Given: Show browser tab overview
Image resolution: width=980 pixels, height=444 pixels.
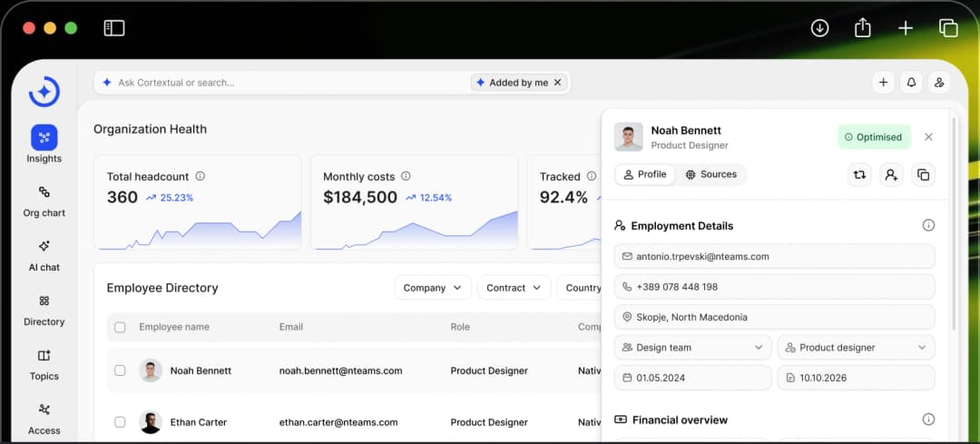Looking at the screenshot, I should pos(948,28).
